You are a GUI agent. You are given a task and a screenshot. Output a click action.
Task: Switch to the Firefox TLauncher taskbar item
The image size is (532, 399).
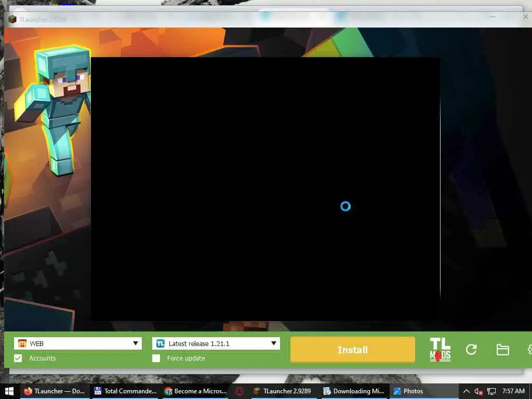(x=55, y=391)
